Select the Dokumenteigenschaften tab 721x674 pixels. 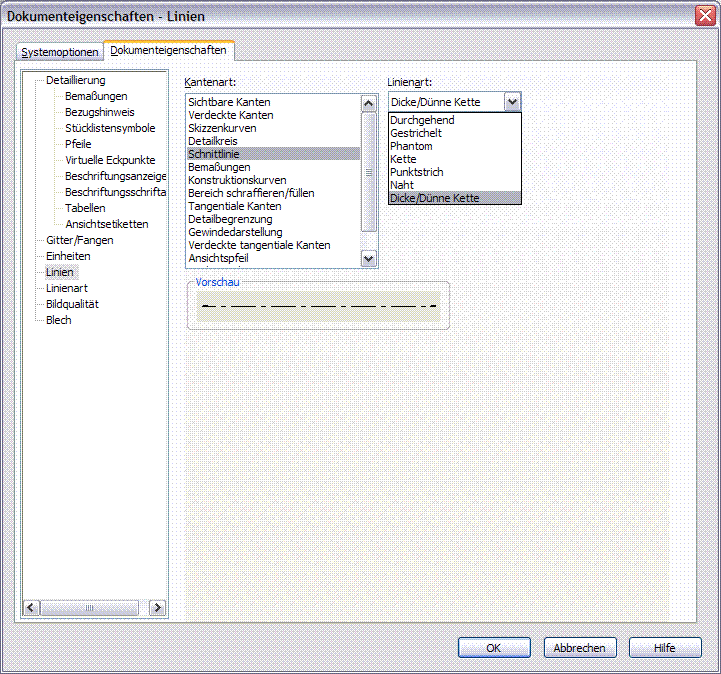pos(168,50)
